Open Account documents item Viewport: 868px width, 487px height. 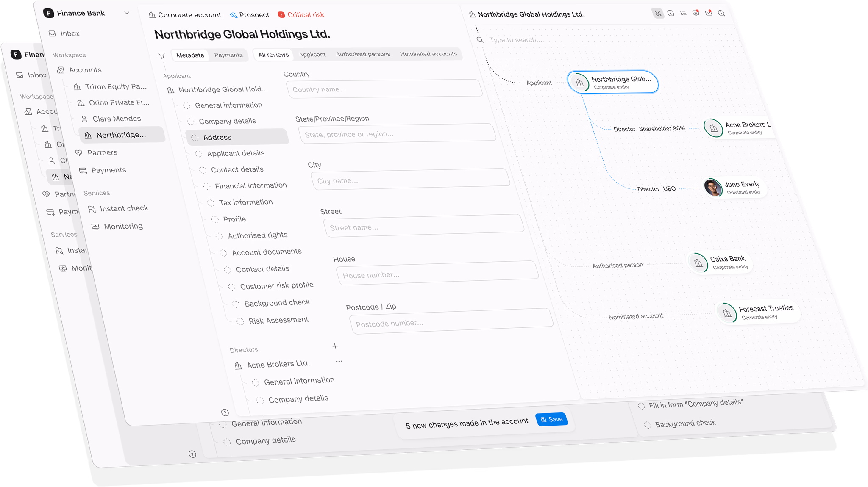pyautogui.click(x=261, y=252)
